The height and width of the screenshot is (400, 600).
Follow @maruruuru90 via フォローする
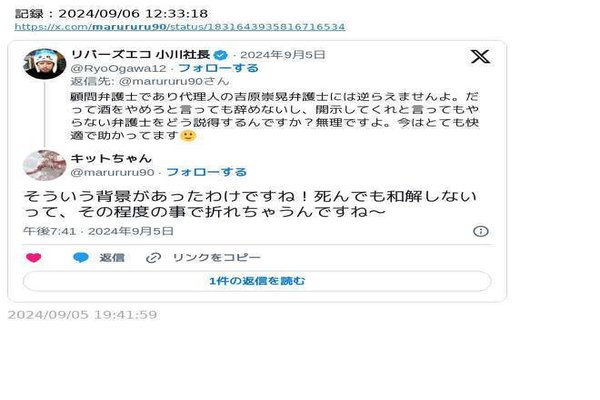tap(207, 172)
